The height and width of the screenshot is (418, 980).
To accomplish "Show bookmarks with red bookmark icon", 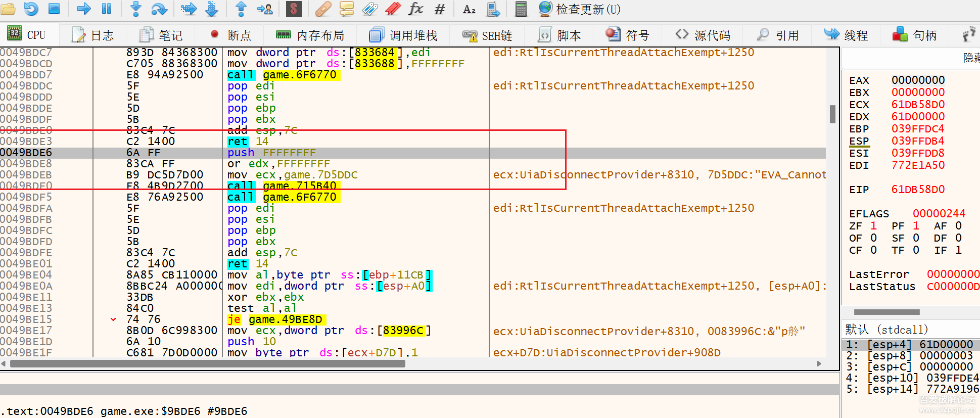I will coord(393,9).
